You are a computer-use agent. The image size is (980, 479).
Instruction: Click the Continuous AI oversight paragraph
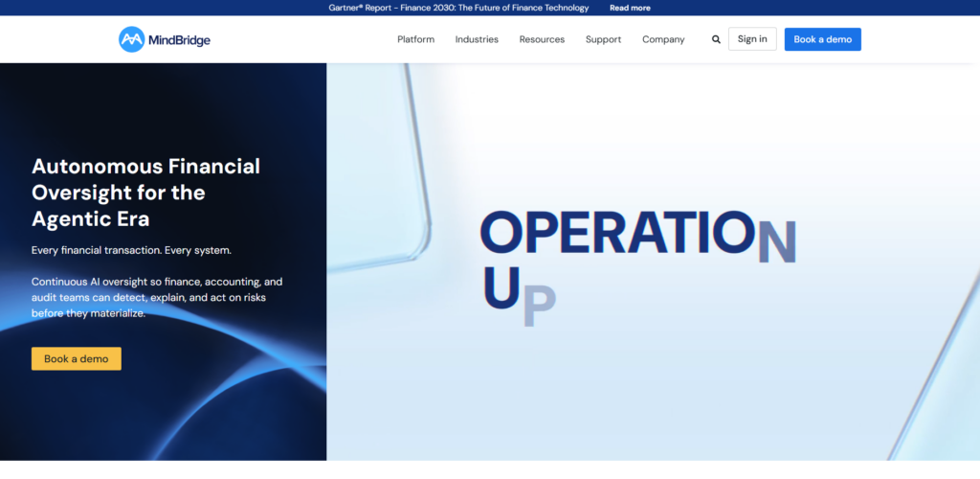158,297
